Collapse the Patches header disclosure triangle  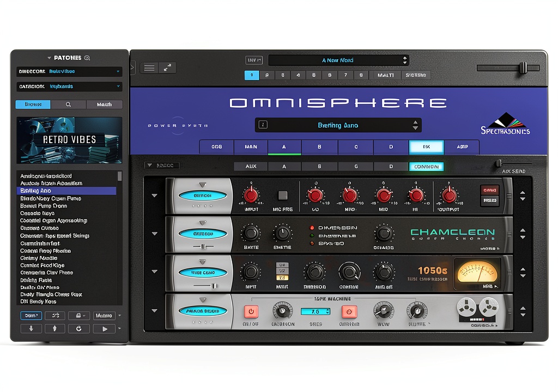49,58
